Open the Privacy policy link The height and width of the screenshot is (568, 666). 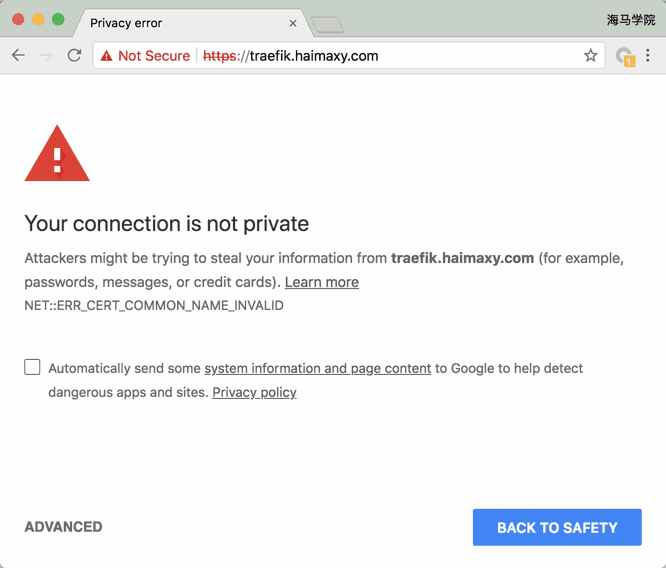254,392
